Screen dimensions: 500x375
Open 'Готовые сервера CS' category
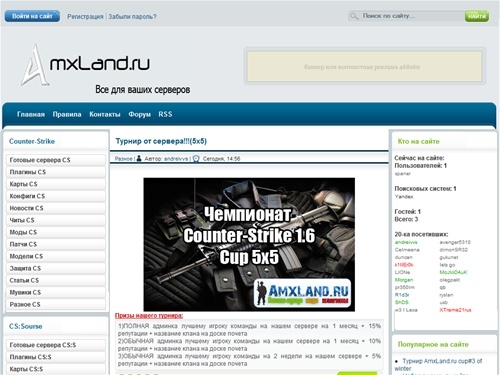[x=56, y=160]
